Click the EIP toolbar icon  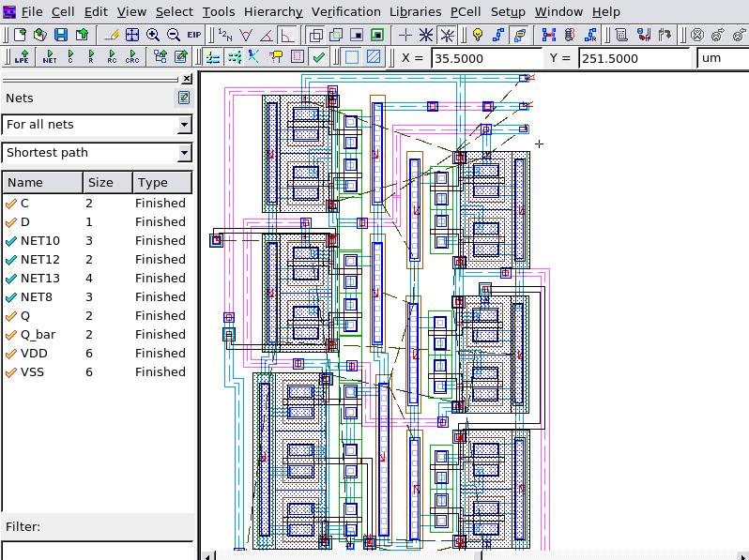pyautogui.click(x=194, y=35)
